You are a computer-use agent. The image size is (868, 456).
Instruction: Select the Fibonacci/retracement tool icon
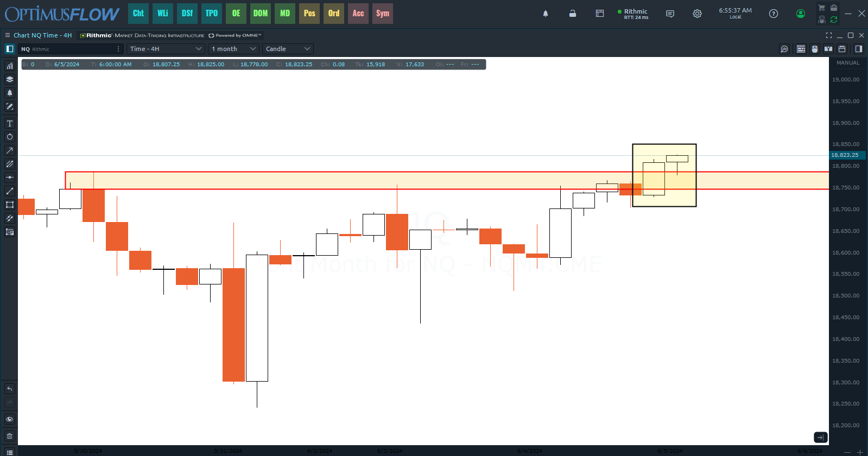coord(9,218)
